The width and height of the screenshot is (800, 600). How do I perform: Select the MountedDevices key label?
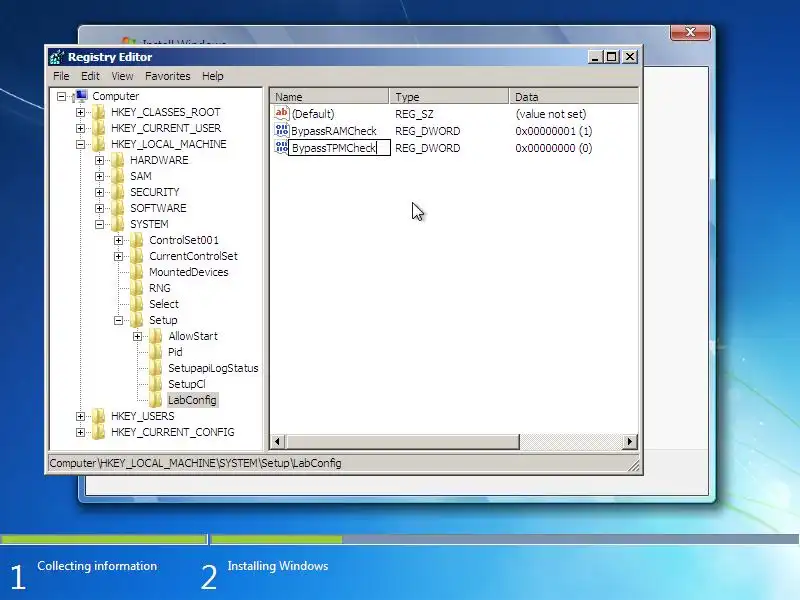[x=188, y=272]
